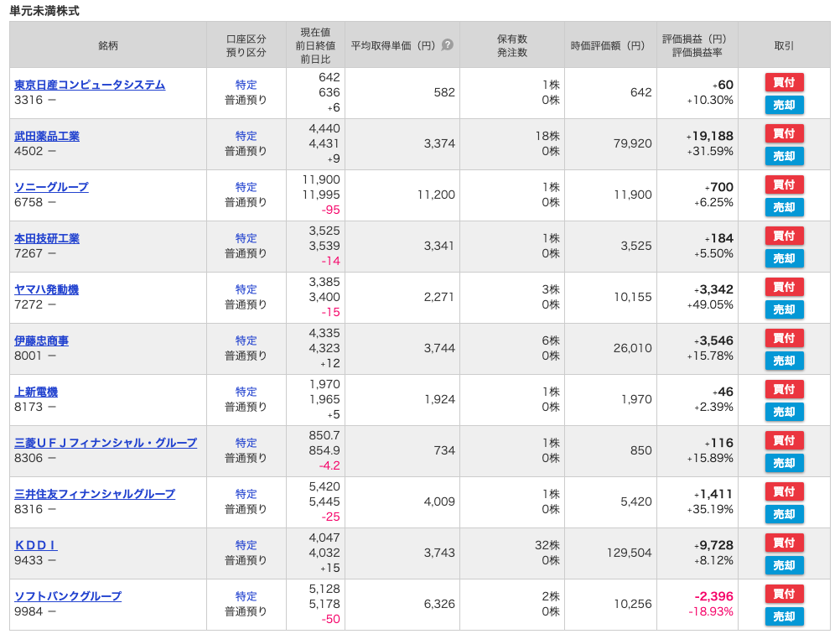
Task: Open 上新電機 stock link
Action: (36, 392)
